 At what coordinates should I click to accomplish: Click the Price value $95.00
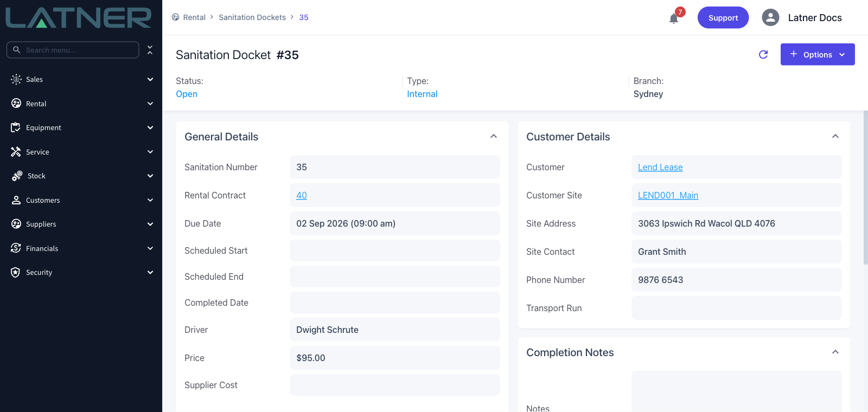[x=311, y=358]
